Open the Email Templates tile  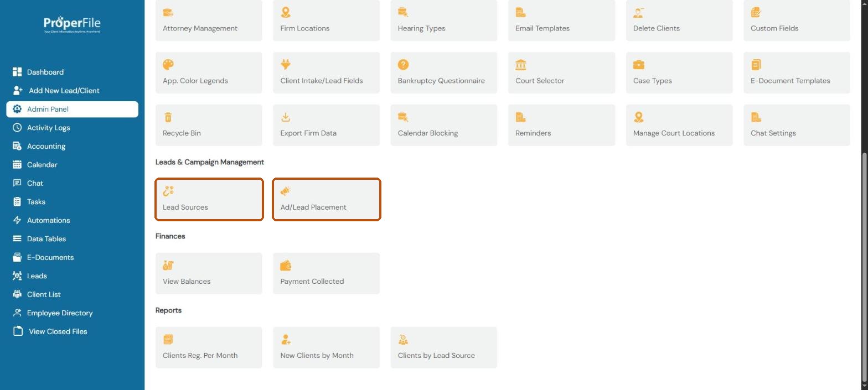pyautogui.click(x=561, y=20)
